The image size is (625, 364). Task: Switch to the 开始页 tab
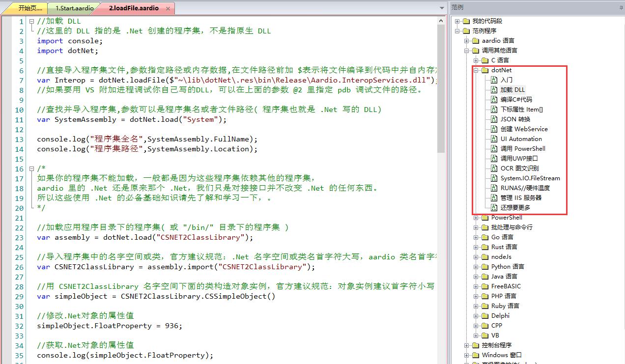click(x=30, y=8)
